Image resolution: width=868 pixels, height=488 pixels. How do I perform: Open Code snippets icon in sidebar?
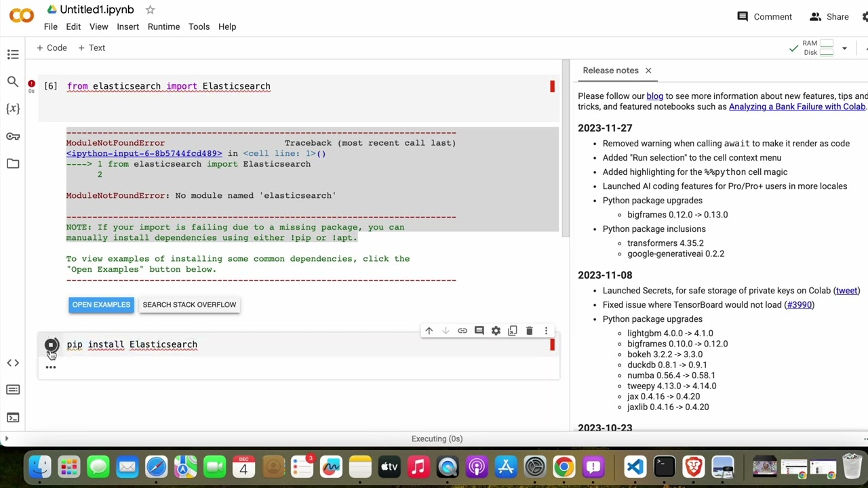pos(13,363)
